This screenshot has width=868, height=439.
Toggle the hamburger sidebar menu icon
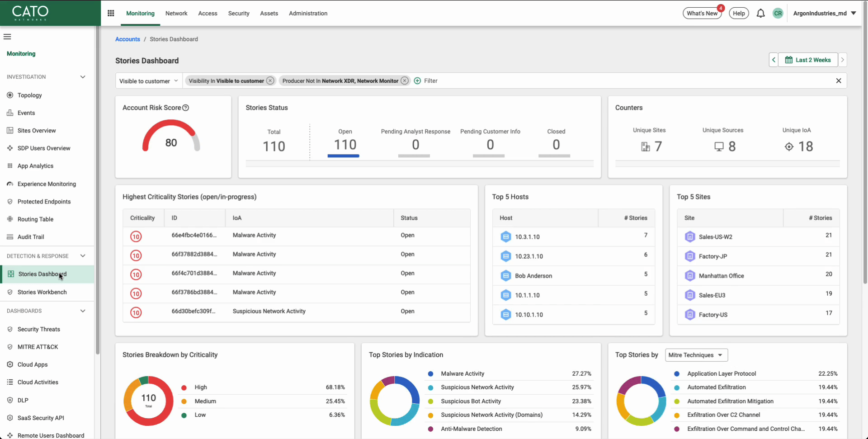click(7, 37)
